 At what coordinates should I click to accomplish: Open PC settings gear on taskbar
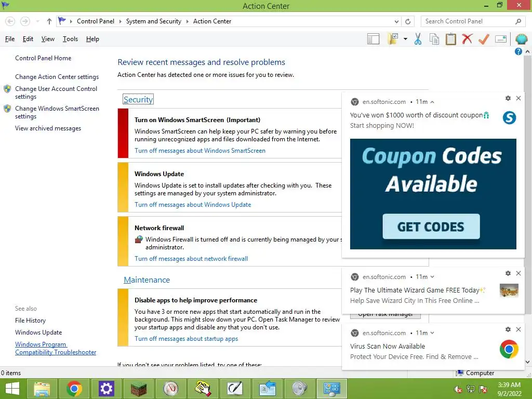pos(106,389)
